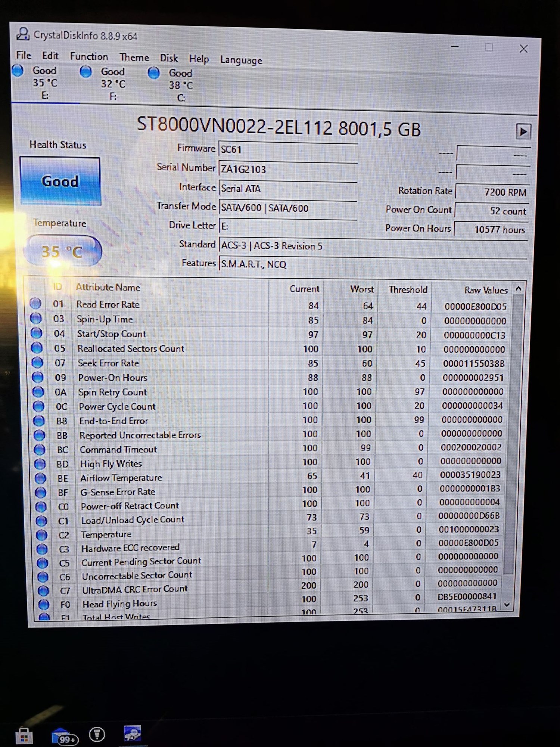Click the Power On Count value
The width and height of the screenshot is (560, 747).
[491, 211]
